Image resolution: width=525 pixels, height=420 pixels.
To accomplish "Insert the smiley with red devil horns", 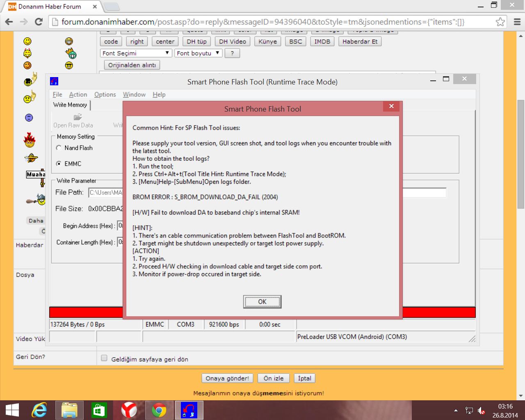I will coord(27,53).
